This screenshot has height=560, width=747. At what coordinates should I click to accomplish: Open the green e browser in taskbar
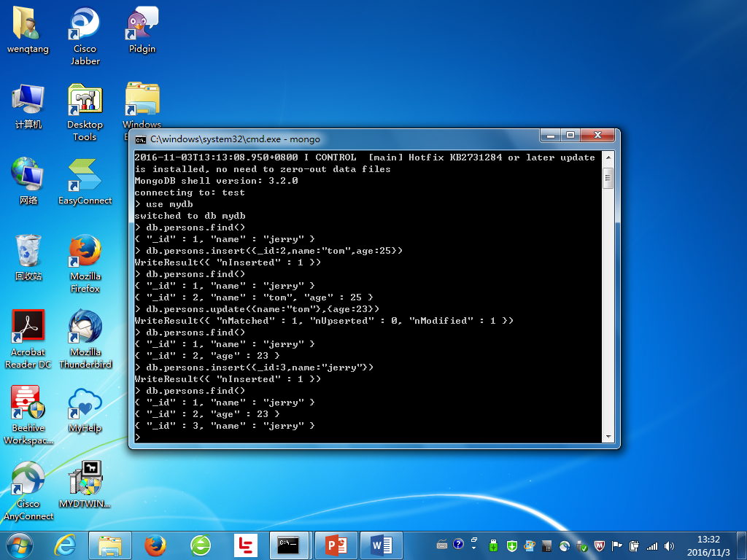coord(201,545)
